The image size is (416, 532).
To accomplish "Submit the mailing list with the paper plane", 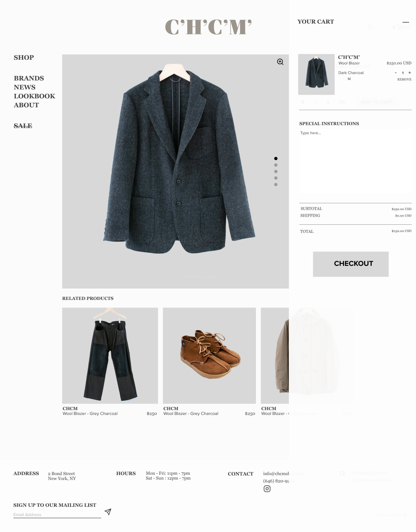I will tap(108, 512).
